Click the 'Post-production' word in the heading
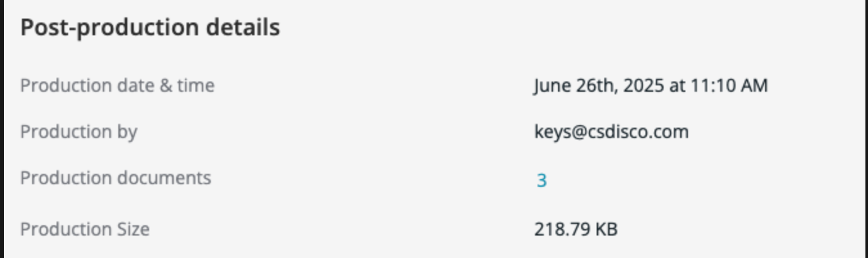This screenshot has width=868, height=258. 111,28
